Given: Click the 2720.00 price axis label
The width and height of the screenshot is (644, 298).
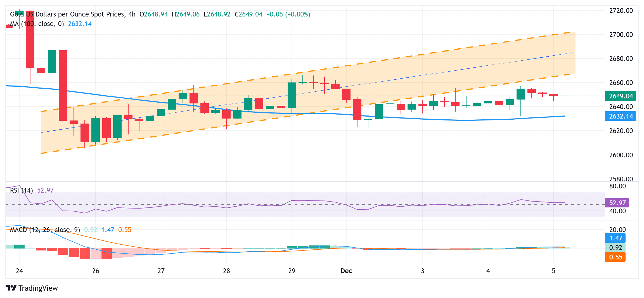Looking at the screenshot, I should (x=621, y=11).
